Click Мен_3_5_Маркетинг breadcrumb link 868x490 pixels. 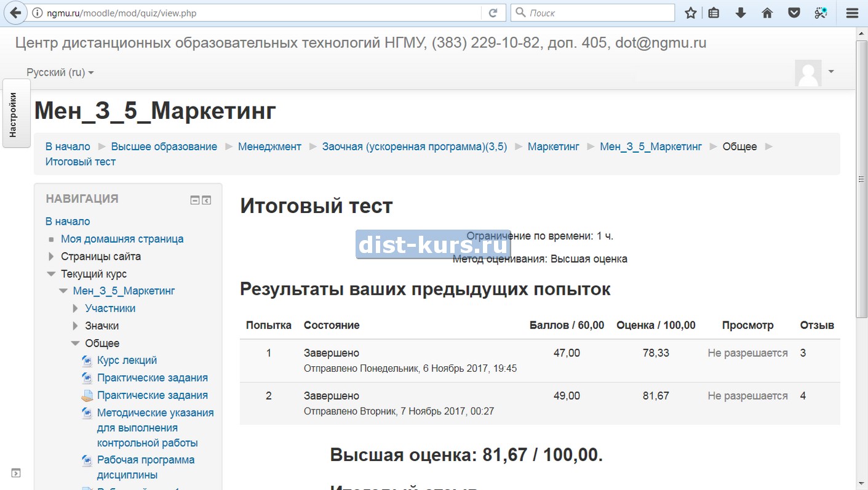pos(651,147)
